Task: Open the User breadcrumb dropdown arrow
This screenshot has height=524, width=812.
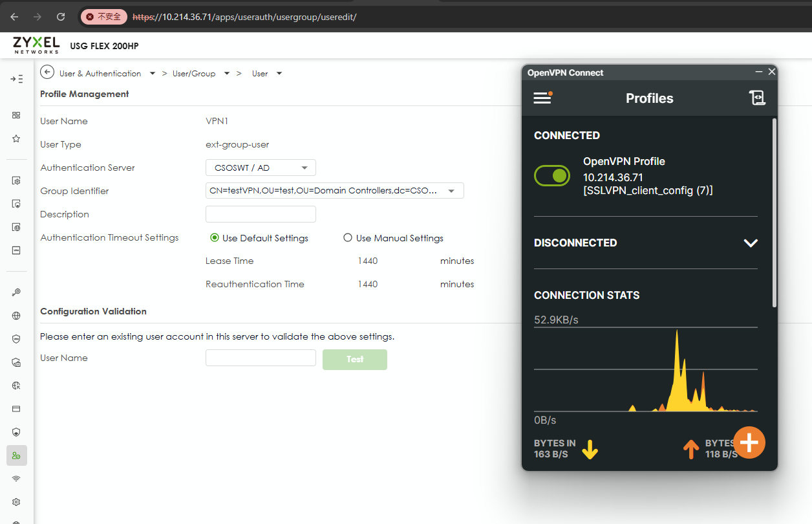Action: (279, 74)
